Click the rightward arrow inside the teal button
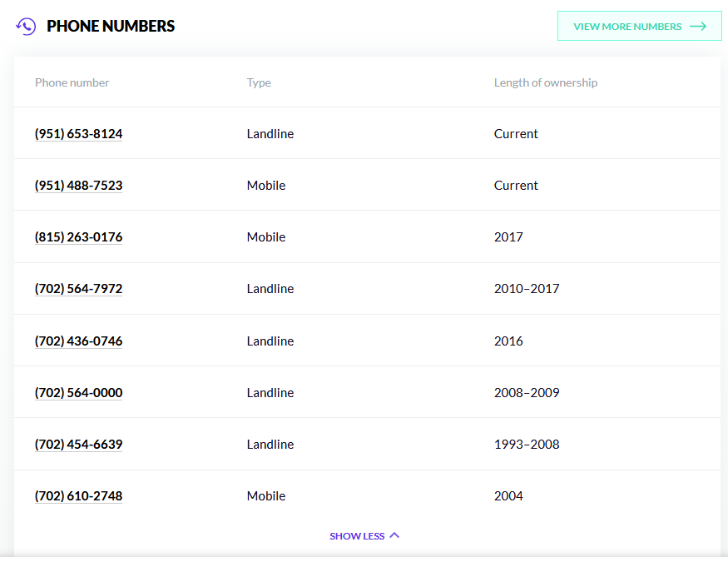728x567 pixels. 699,26
